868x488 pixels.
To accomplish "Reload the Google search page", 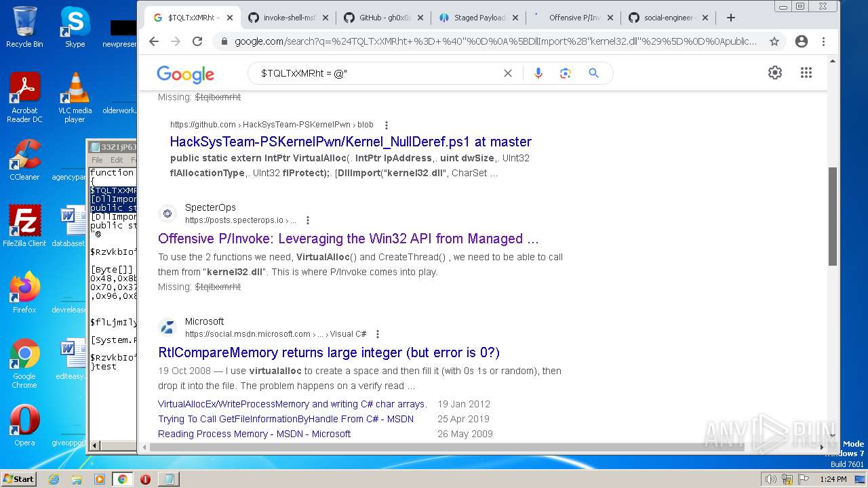I will 197,41.
